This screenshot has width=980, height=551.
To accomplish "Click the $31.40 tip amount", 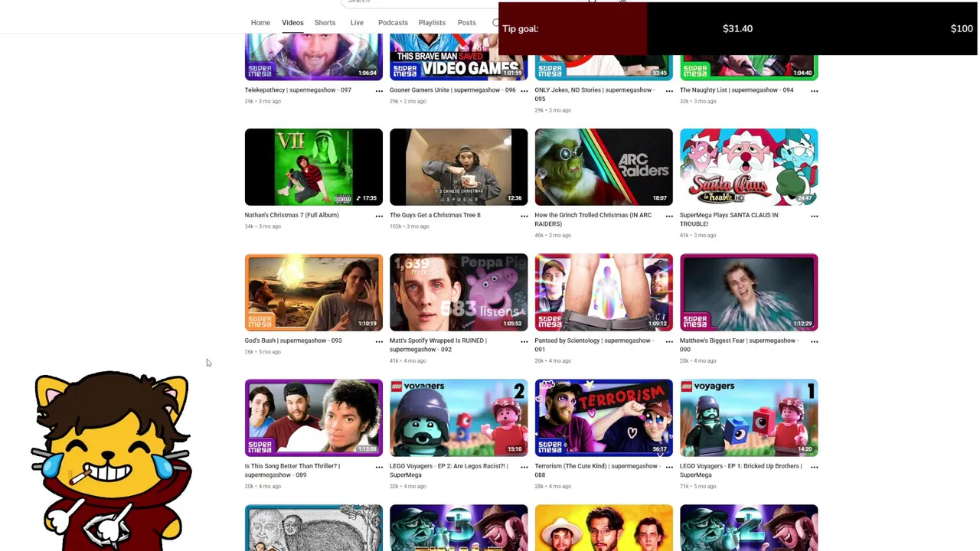I will tap(738, 28).
